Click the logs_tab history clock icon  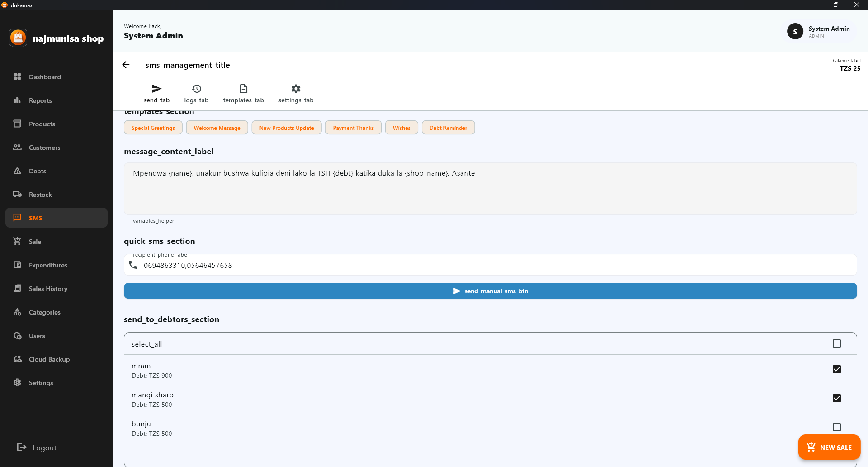[196, 89]
